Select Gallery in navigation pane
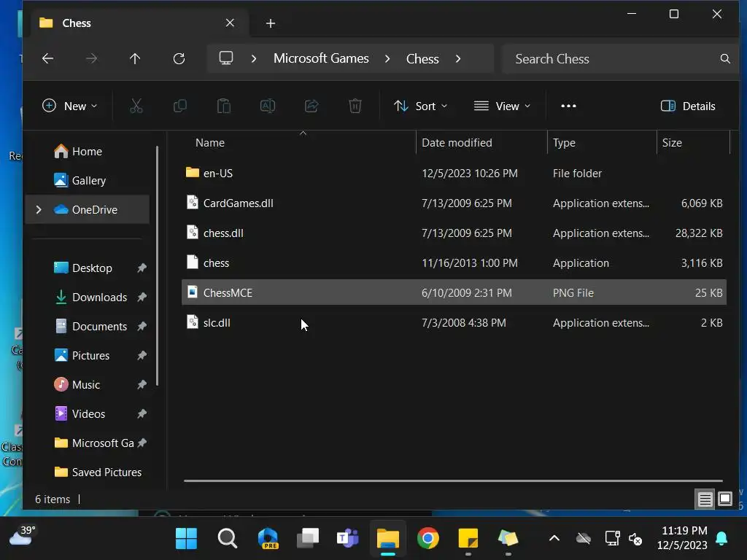747x560 pixels. [x=87, y=181]
